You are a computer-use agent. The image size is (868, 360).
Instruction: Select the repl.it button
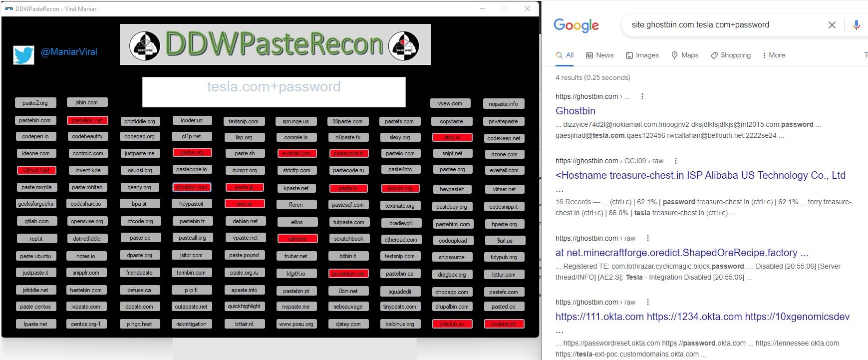click(37, 239)
